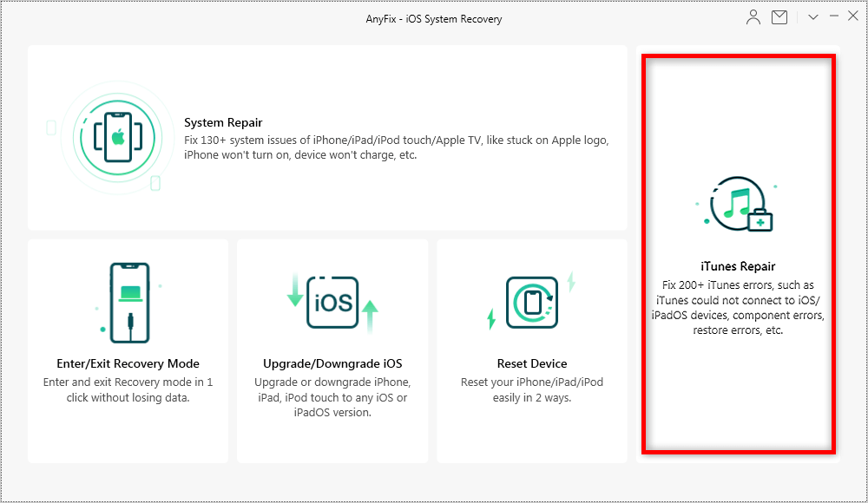The width and height of the screenshot is (868, 503).
Task: Click the System Repair phone icon
Action: click(117, 138)
